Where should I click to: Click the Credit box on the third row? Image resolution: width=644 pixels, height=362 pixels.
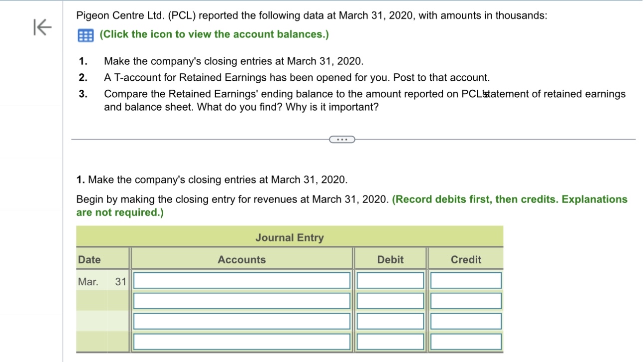(467, 321)
